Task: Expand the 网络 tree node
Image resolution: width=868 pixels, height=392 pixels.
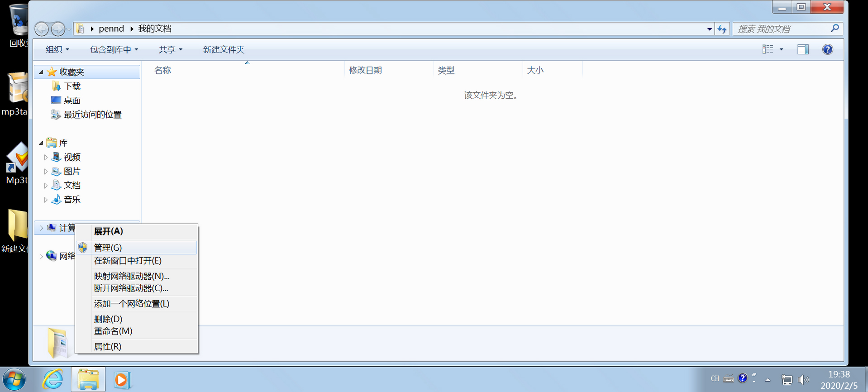Action: (x=41, y=256)
